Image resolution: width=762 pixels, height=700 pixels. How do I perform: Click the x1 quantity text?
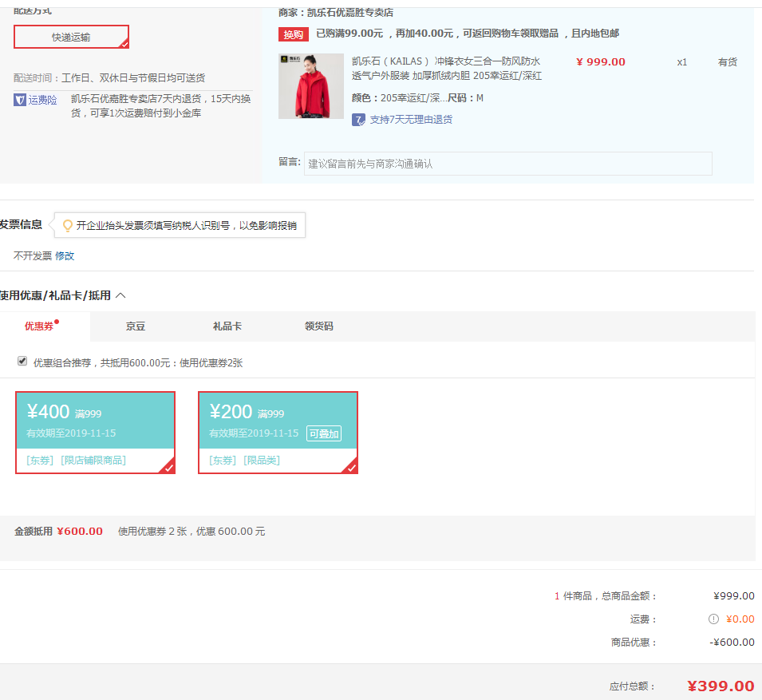pyautogui.click(x=682, y=62)
